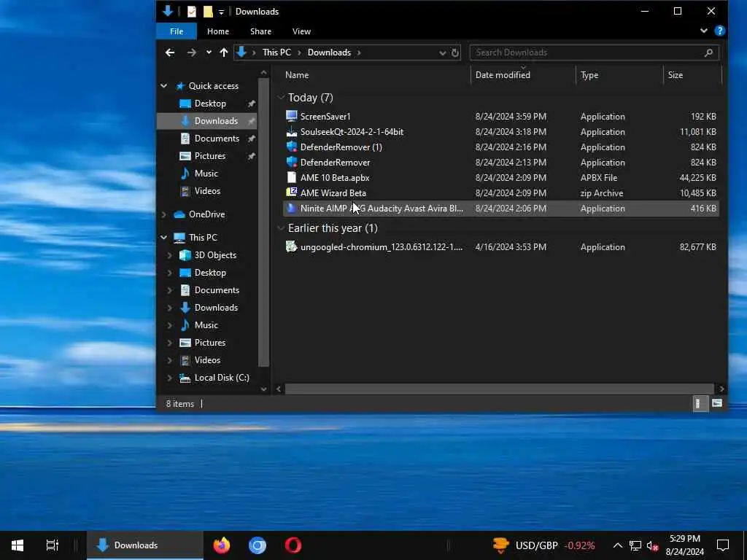Open the Customize Quick Access Toolbar dropdown
The image size is (747, 560).
(x=221, y=12)
